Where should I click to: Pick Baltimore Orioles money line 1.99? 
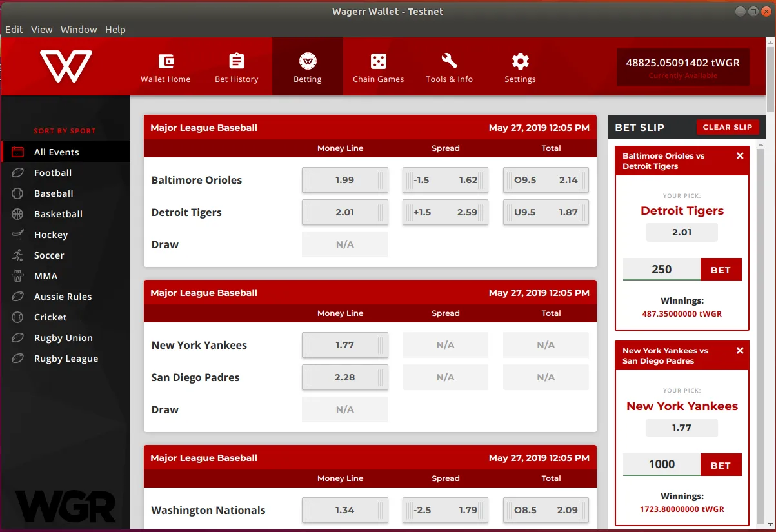(x=345, y=180)
